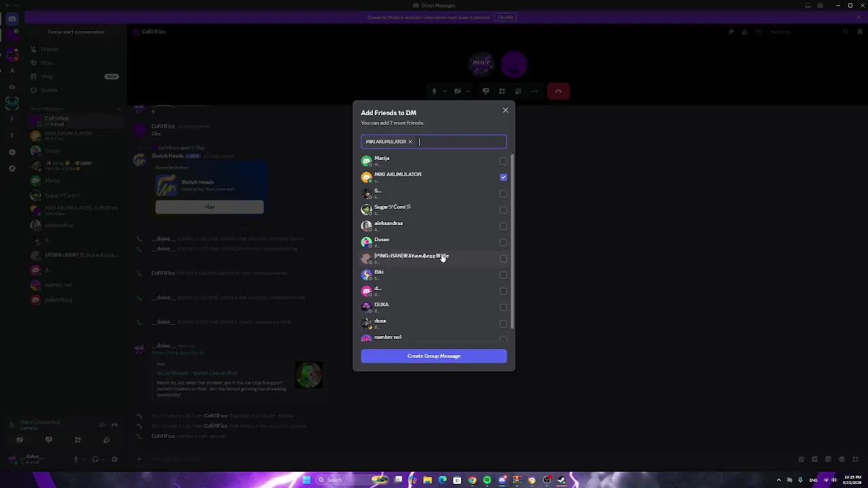
Task: Open Quests in the Discord sidebar
Action: click(x=75, y=90)
